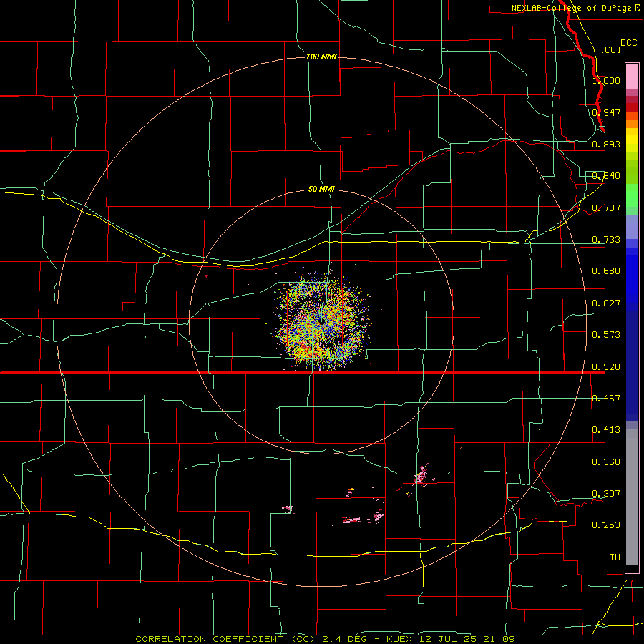Click the DCC label above the legend
644x644 pixels.
(x=628, y=43)
